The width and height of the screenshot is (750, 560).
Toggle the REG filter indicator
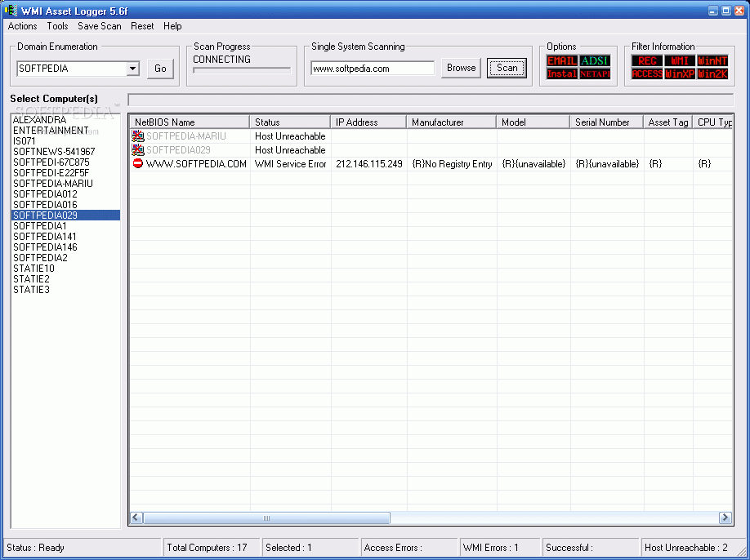coord(647,60)
